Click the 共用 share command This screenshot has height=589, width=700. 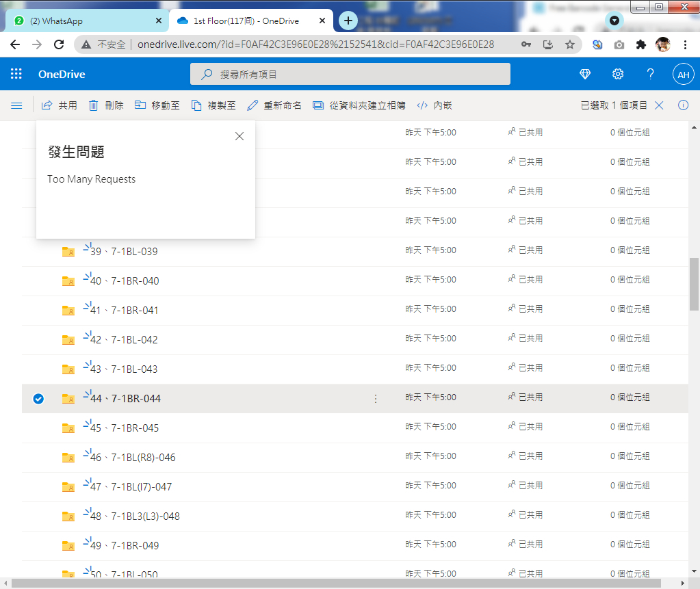[x=60, y=105]
